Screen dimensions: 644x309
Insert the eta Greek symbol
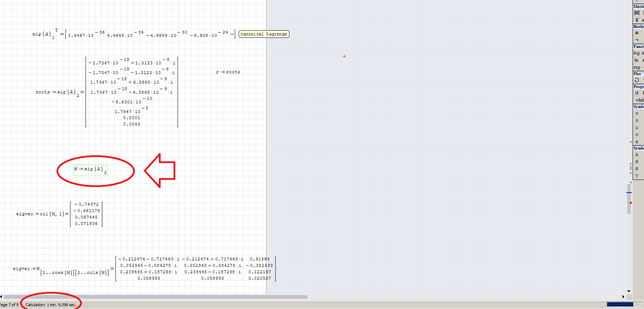637,121
